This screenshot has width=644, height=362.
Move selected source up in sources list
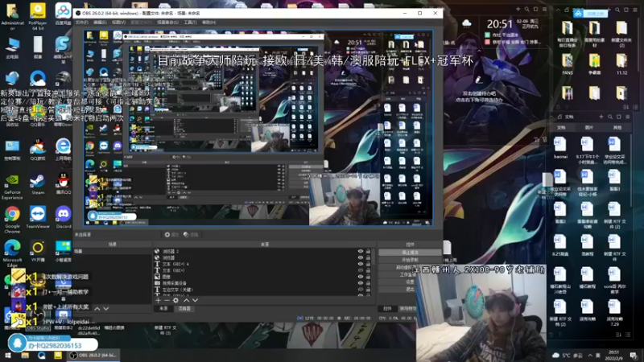(x=186, y=300)
